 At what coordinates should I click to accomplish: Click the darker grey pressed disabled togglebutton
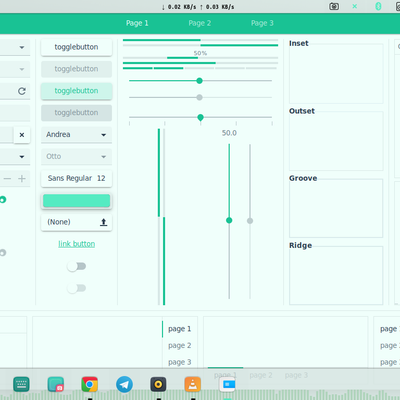click(x=76, y=113)
